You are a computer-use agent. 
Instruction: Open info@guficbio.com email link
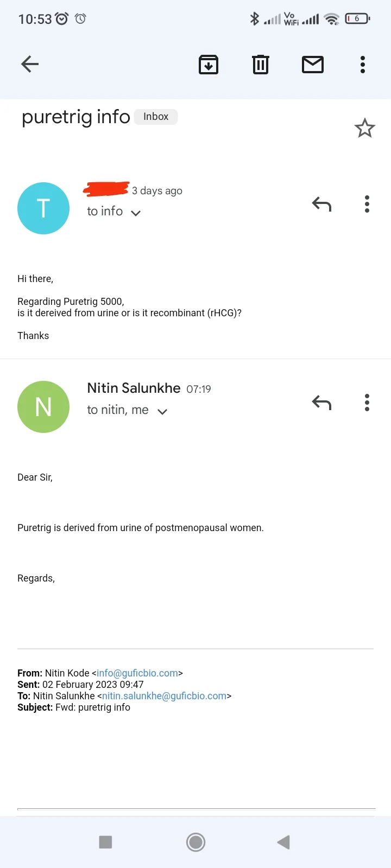pos(137,673)
